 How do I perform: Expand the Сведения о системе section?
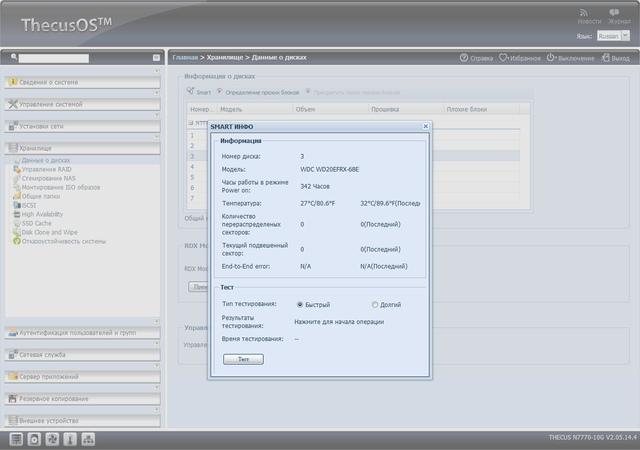(82, 82)
